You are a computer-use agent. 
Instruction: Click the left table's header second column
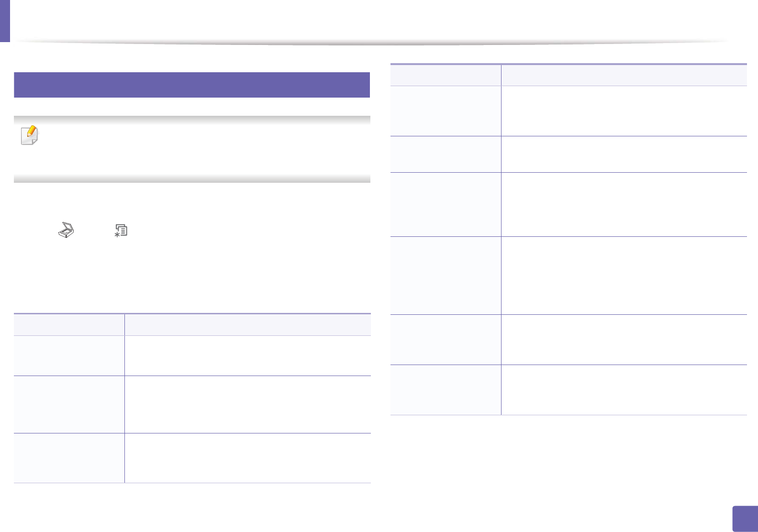click(x=247, y=325)
